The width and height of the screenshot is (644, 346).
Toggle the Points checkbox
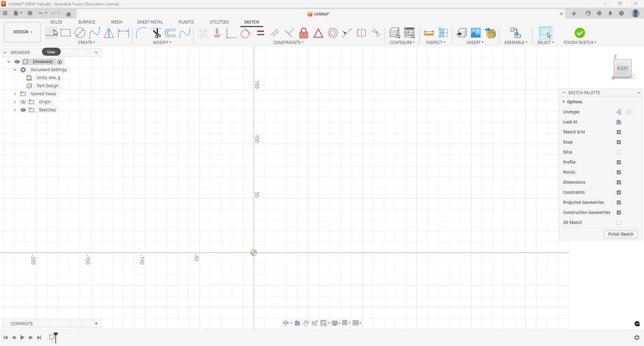click(x=619, y=172)
